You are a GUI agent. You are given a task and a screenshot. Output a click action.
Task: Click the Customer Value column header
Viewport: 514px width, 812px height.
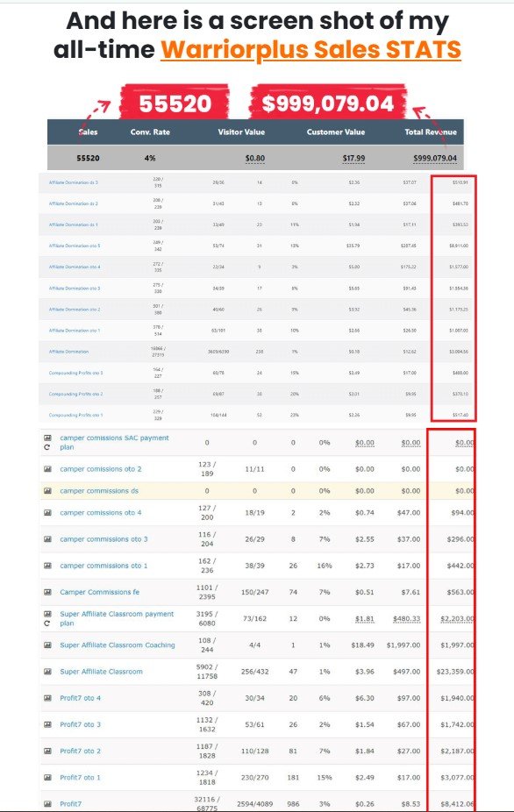336,132
